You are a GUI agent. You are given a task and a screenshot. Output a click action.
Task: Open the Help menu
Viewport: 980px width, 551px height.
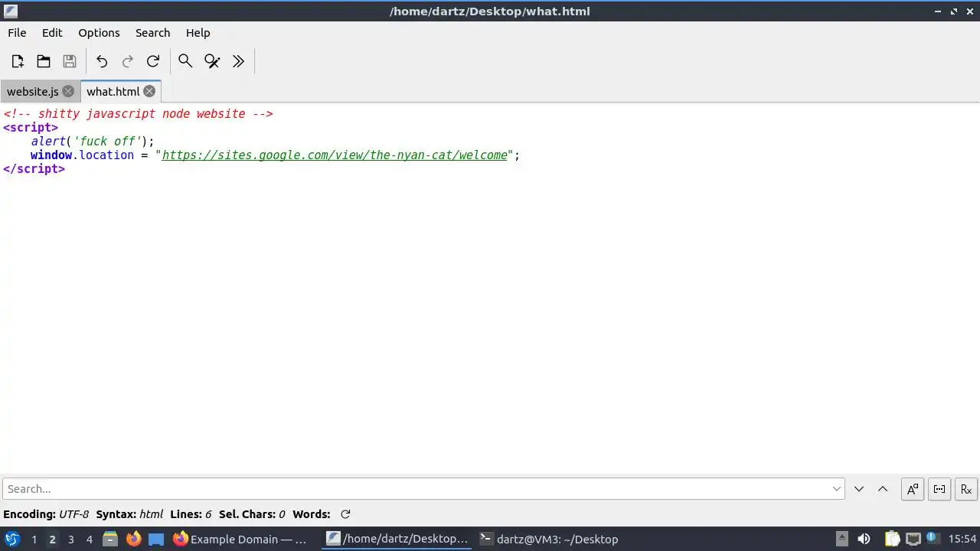[x=198, y=33]
